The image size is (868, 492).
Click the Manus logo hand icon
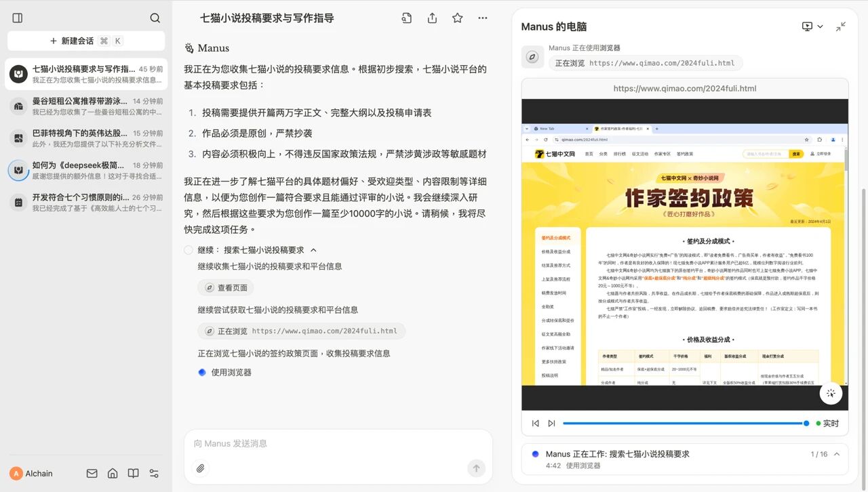point(189,48)
